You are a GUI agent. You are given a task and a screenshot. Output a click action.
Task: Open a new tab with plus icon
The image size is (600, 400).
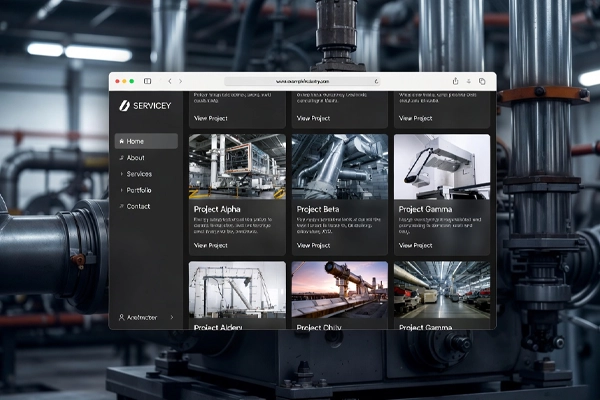(469, 81)
